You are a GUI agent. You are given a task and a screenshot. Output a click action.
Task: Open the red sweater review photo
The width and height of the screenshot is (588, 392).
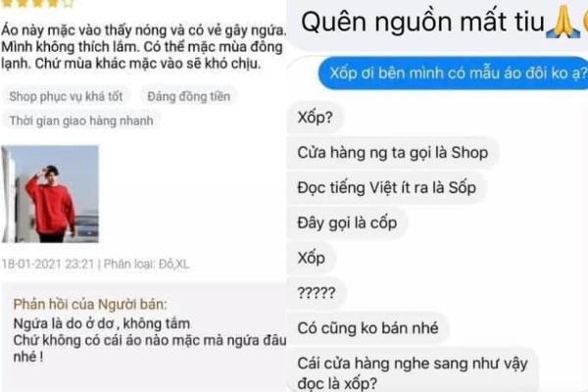(50, 194)
